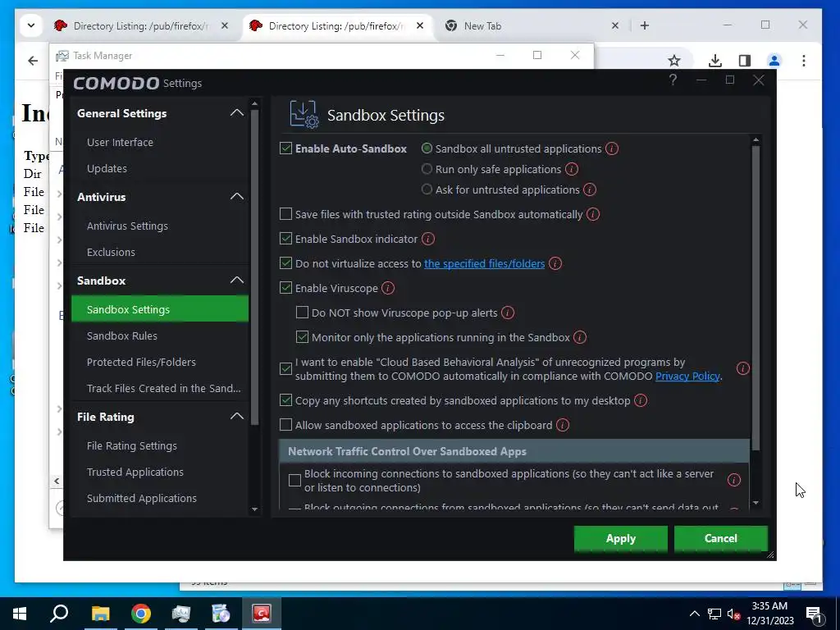The width and height of the screenshot is (840, 630).
Task: Apply the sandbox settings
Action: click(x=620, y=538)
